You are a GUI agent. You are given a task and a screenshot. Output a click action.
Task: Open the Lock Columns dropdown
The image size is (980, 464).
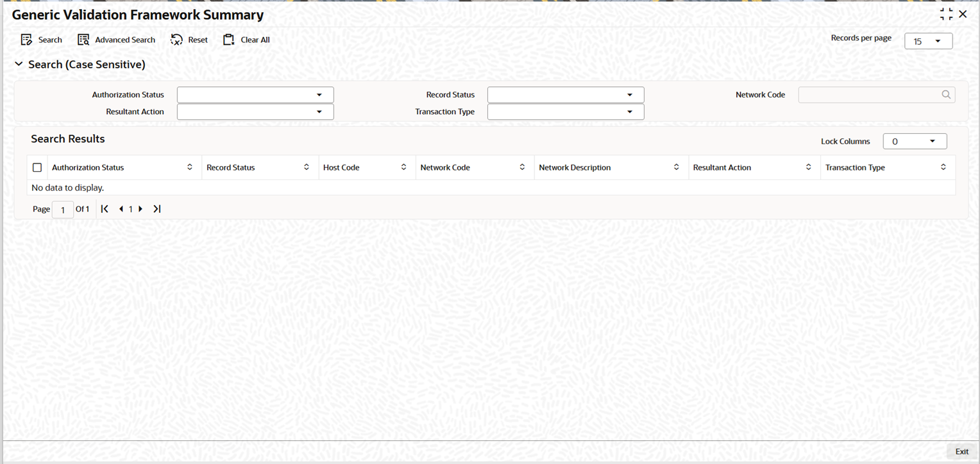tap(915, 141)
